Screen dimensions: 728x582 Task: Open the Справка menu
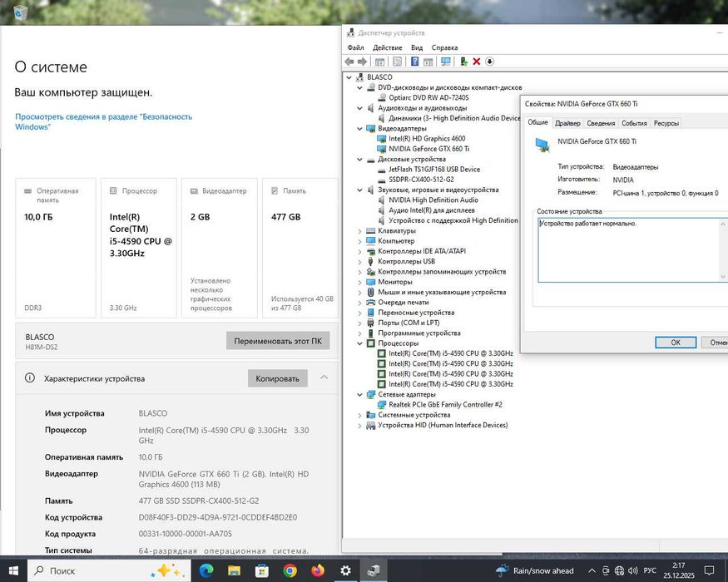coord(444,47)
